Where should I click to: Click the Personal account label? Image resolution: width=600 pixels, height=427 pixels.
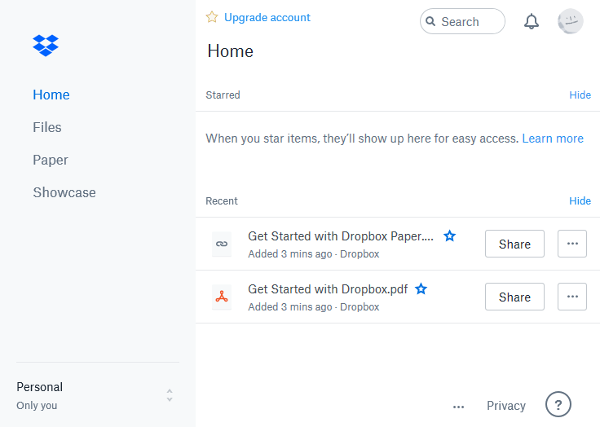pyautogui.click(x=39, y=387)
